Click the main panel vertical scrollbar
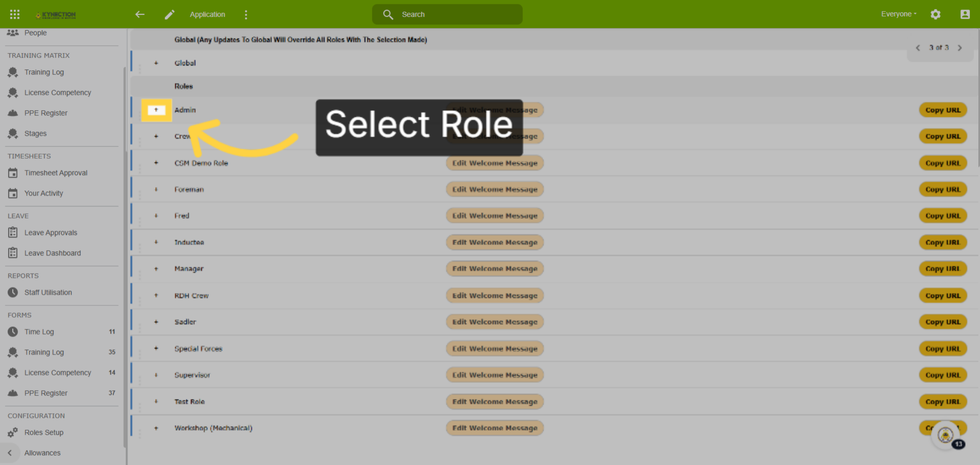This screenshot has width=980, height=465. tap(978, 98)
